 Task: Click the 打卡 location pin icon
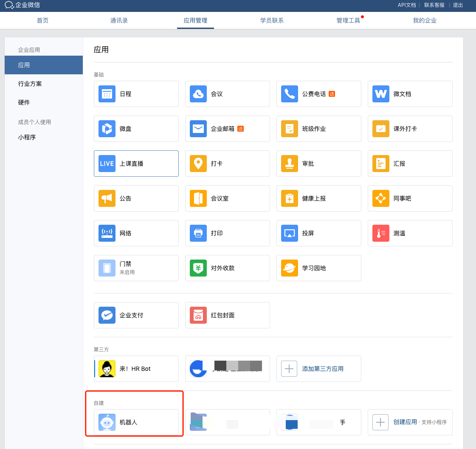point(198,164)
